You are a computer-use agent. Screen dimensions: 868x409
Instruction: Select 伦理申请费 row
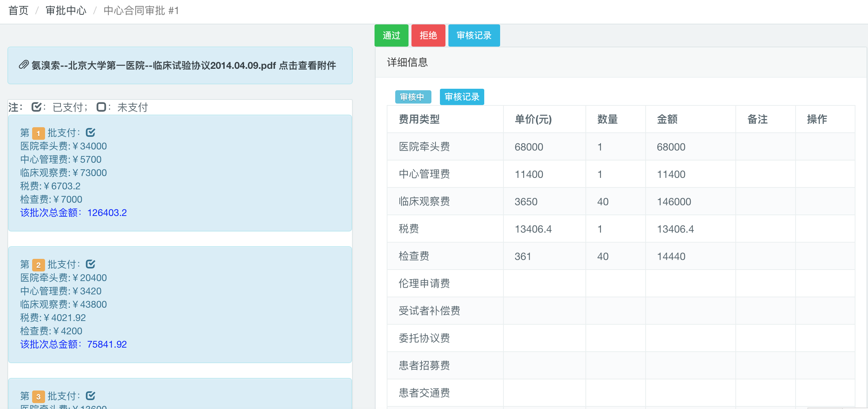tap(621, 283)
